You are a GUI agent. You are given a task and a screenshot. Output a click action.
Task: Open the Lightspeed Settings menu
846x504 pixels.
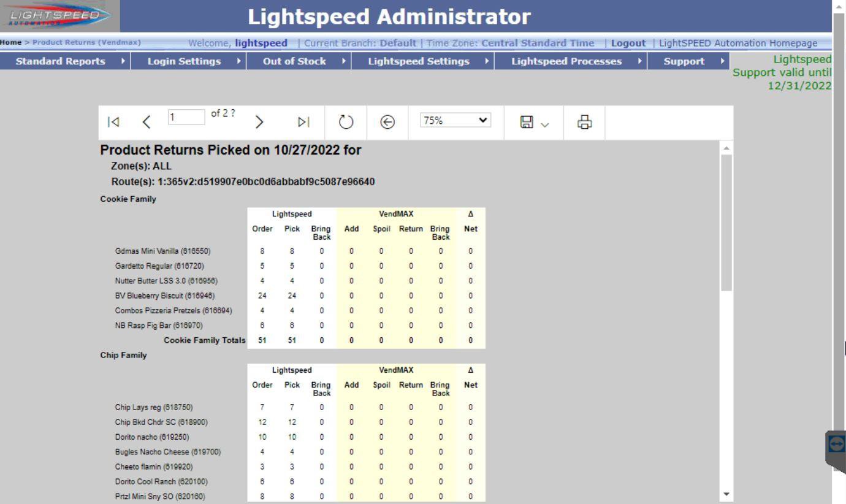pyautogui.click(x=422, y=61)
